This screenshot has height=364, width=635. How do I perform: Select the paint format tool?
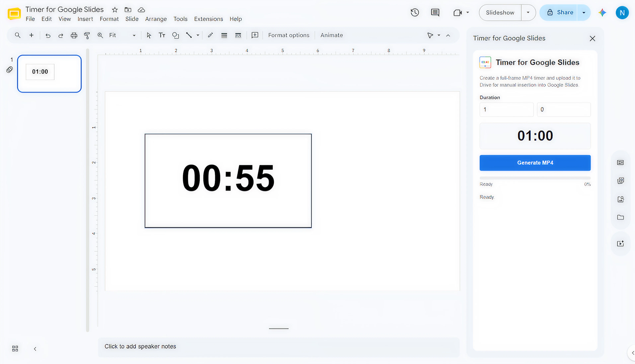tap(87, 35)
